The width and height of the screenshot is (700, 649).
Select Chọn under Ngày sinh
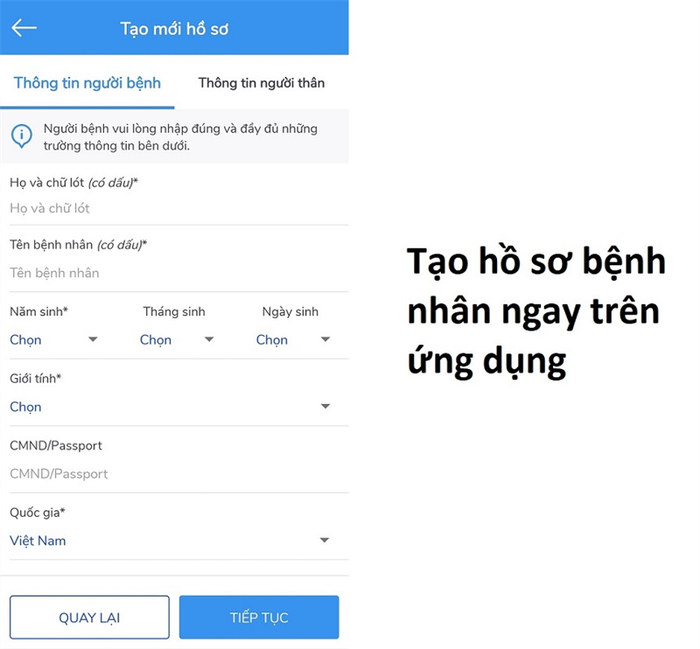272,340
